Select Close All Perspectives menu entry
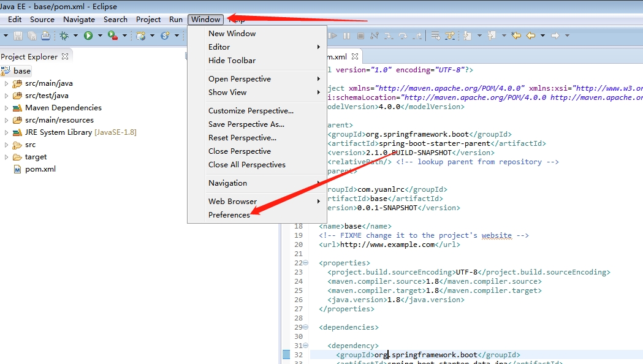643x364 pixels. point(257,165)
